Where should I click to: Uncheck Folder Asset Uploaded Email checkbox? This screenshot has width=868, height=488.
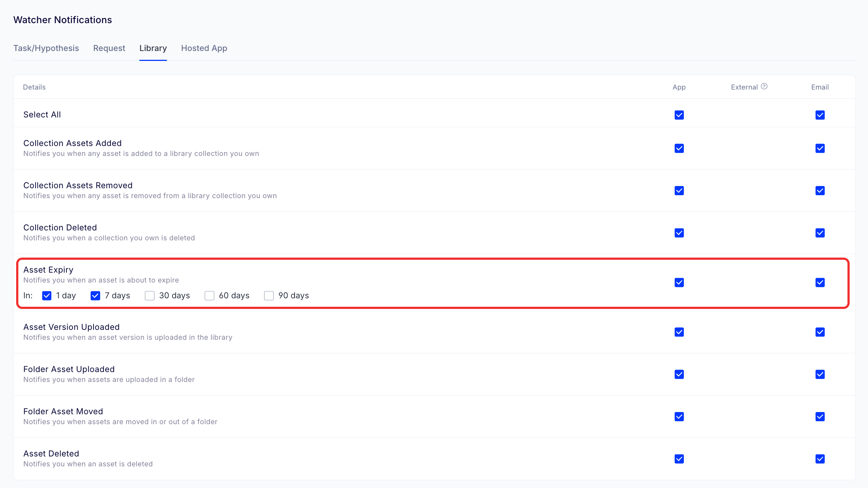coord(820,375)
